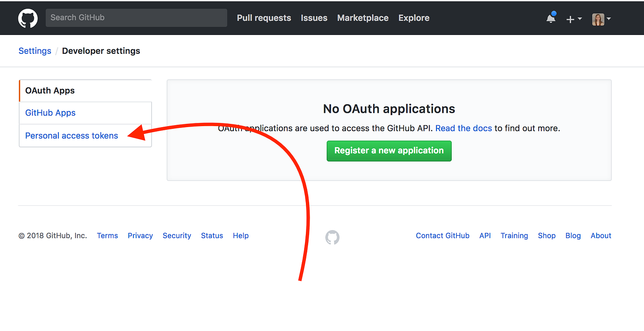644x331 pixels.
Task: Open the notifications bell
Action: coord(550,18)
